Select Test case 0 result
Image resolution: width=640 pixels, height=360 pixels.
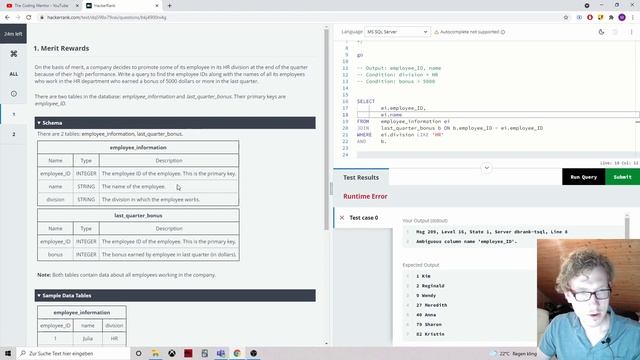pyautogui.click(x=363, y=218)
